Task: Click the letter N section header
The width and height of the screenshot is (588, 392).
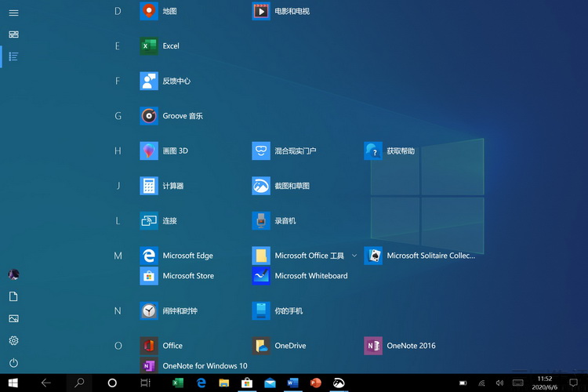Action: click(x=118, y=310)
